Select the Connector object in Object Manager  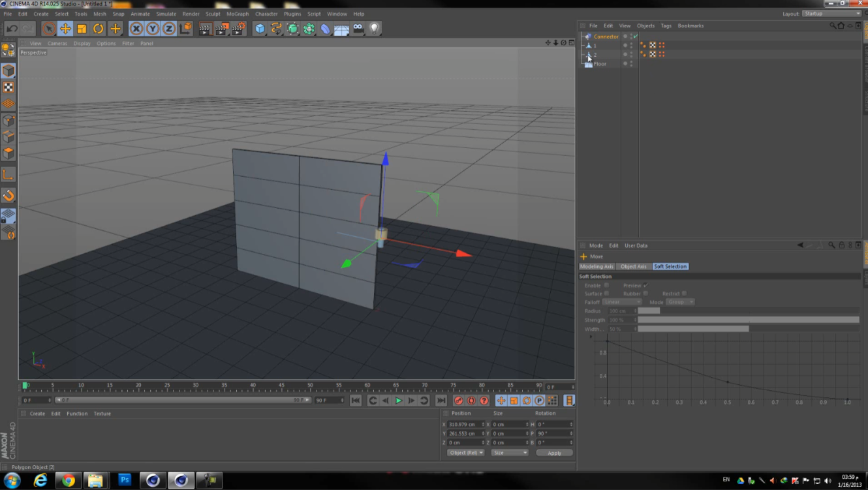tap(606, 37)
